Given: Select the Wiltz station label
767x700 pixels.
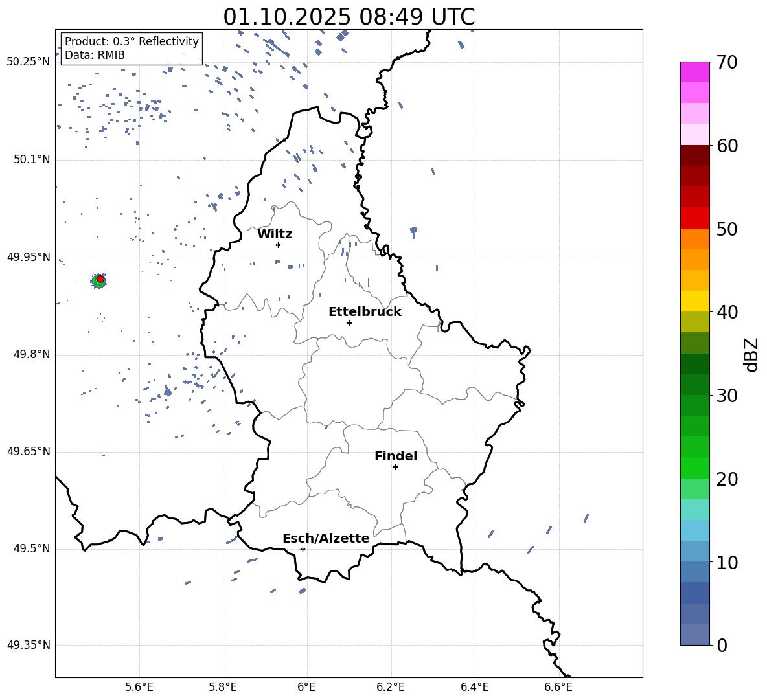Looking at the screenshot, I should 275,234.
